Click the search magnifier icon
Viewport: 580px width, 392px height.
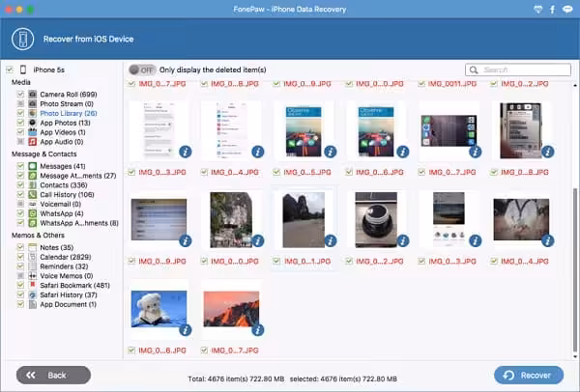474,70
